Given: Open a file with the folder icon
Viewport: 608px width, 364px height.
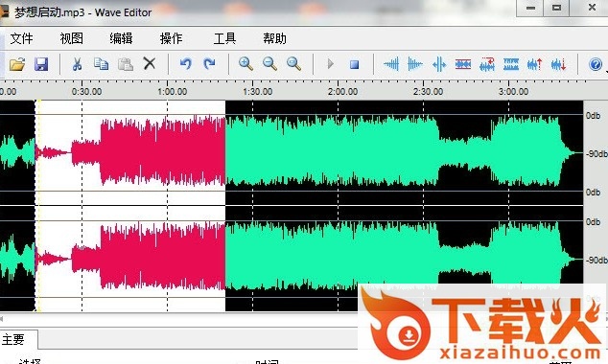Looking at the screenshot, I should pyautogui.click(x=17, y=64).
